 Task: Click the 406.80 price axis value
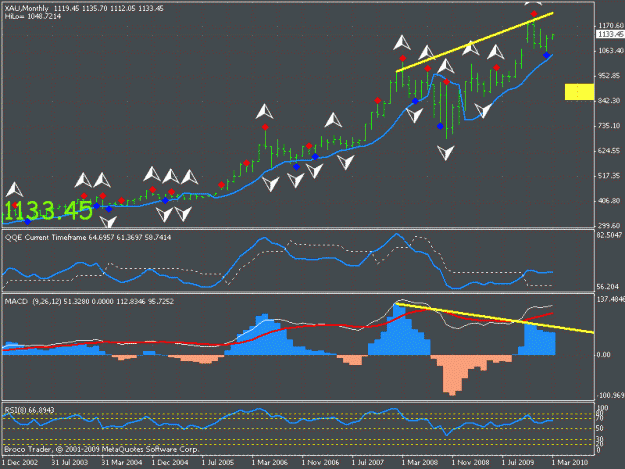pos(609,201)
